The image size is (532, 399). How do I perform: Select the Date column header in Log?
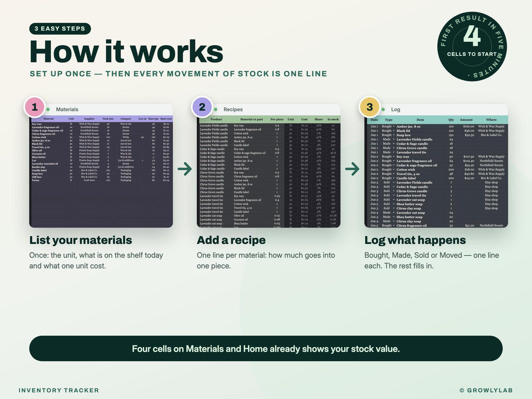[x=374, y=120]
